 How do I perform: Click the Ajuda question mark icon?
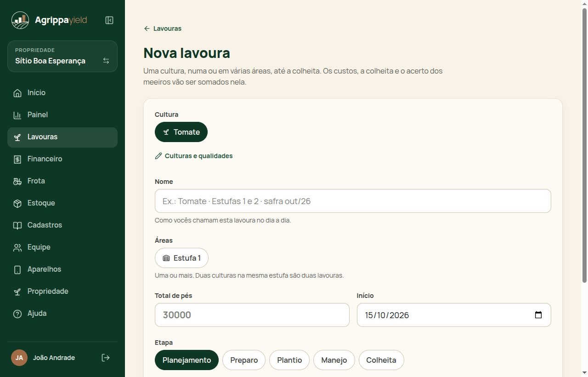(17, 314)
